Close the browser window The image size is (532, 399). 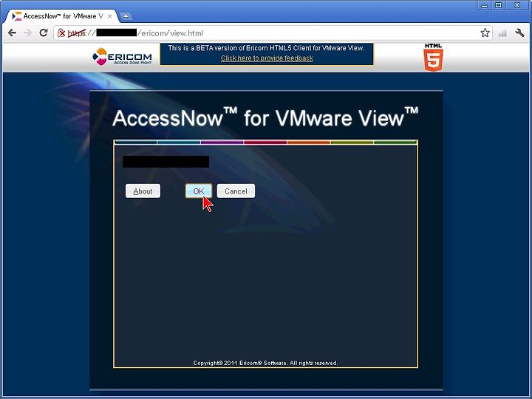517,5
